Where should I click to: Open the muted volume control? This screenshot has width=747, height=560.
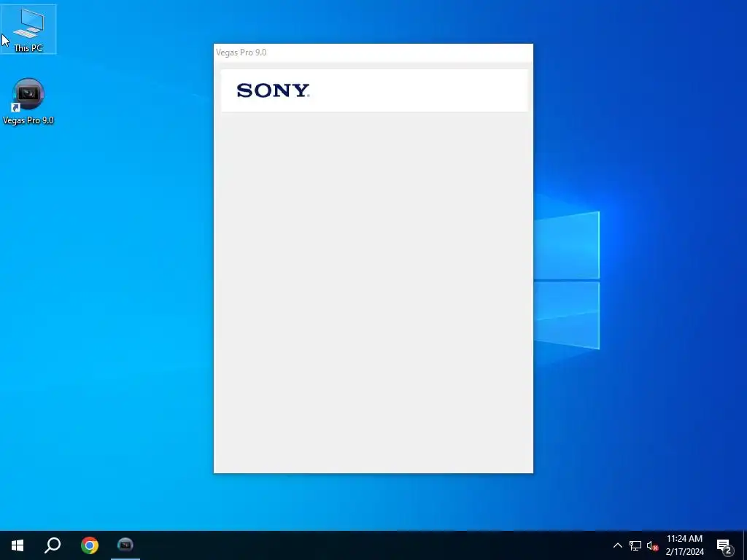coord(652,545)
